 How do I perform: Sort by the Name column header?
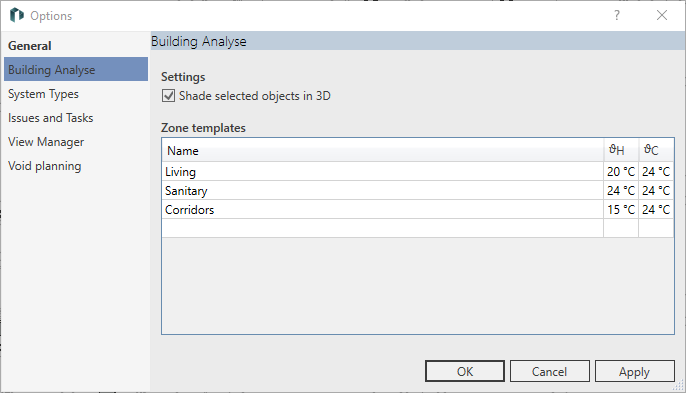click(x=383, y=151)
